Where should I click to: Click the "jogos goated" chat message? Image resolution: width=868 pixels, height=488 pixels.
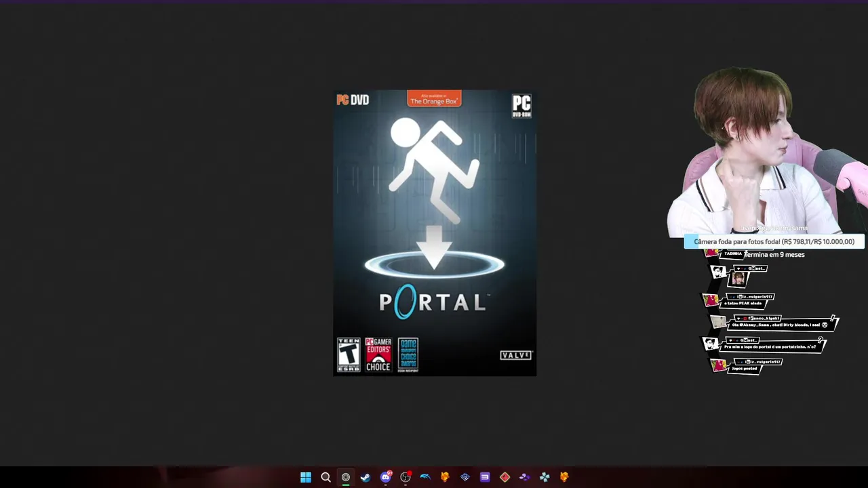click(x=745, y=368)
